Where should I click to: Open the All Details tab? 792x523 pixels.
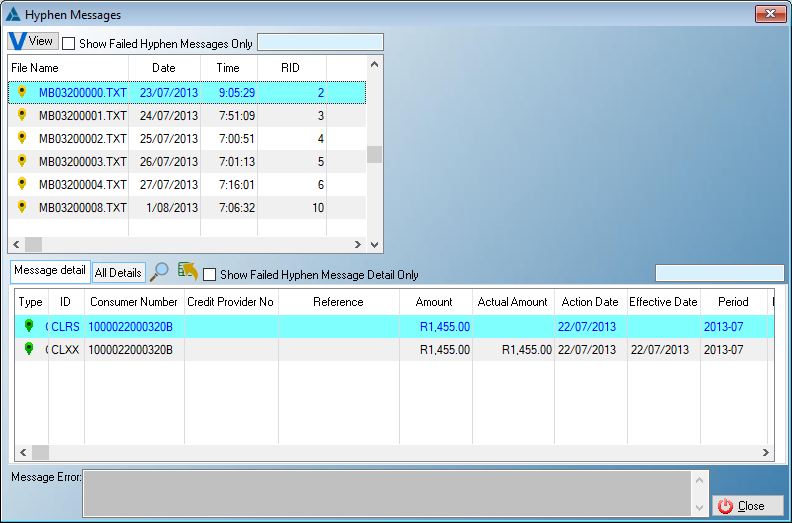point(118,273)
